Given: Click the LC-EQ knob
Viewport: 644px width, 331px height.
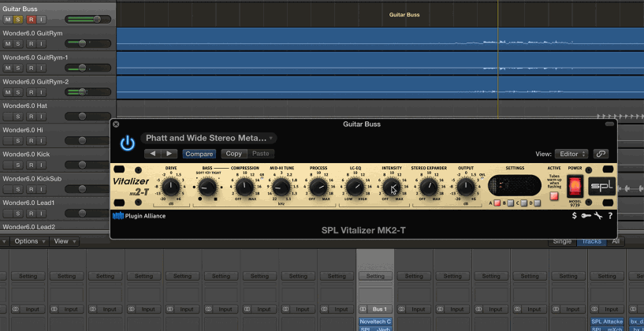Looking at the screenshot, I should coord(355,188).
